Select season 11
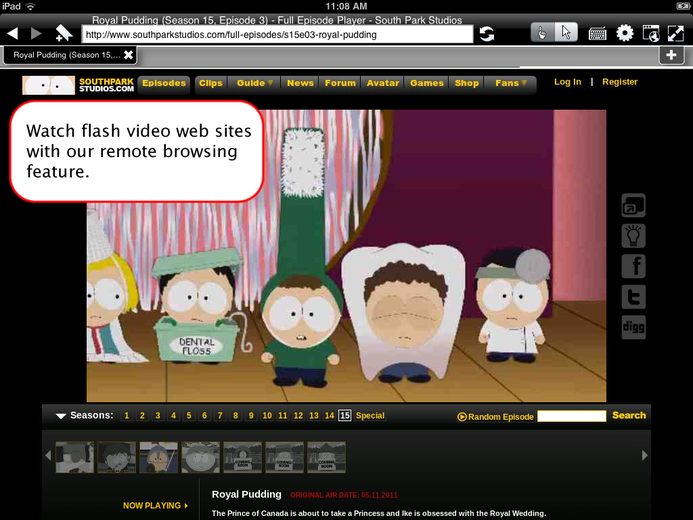This screenshot has height=520, width=693. pos(283,416)
